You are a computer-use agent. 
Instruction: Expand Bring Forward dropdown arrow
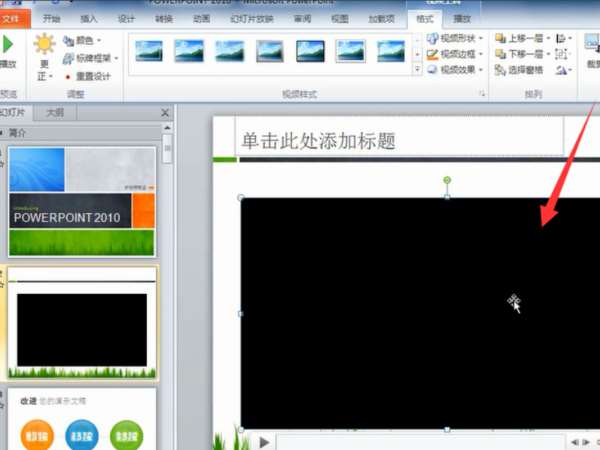coord(548,38)
